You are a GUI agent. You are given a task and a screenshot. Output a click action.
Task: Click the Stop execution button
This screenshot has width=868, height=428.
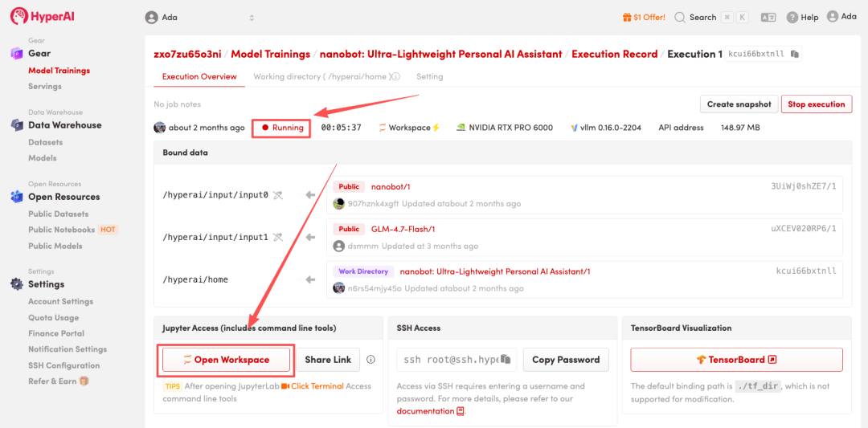pos(817,104)
